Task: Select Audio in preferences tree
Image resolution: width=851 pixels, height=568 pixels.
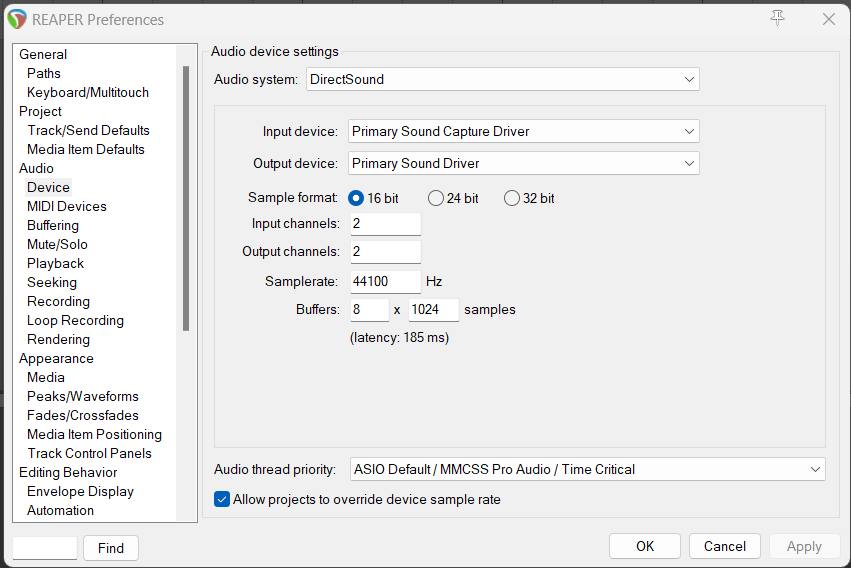Action: point(36,168)
